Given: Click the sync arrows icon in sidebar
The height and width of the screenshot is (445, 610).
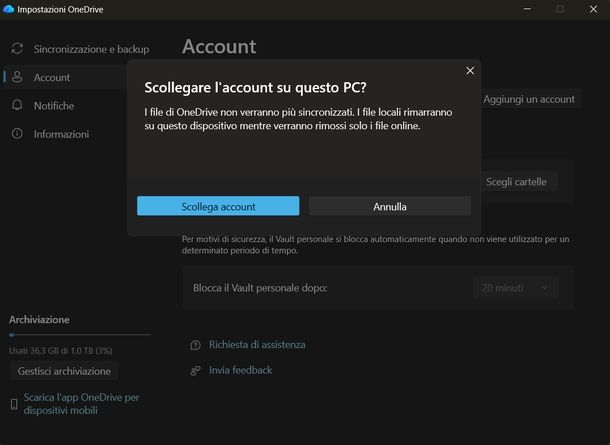Looking at the screenshot, I should point(17,49).
